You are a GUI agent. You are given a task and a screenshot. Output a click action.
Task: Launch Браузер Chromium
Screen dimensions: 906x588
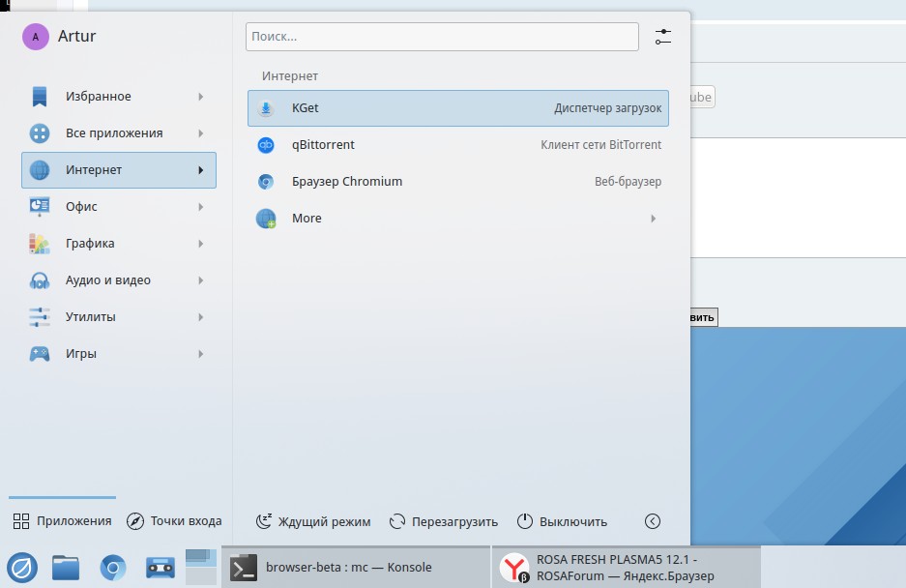[458, 182]
